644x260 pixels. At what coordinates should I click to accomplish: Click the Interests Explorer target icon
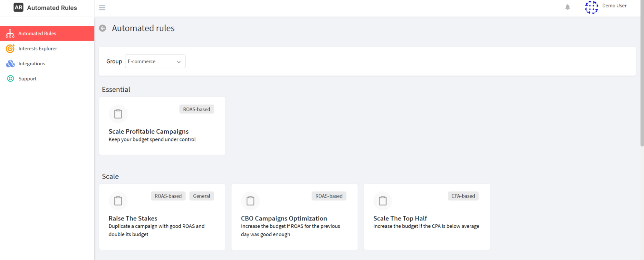(x=10, y=49)
